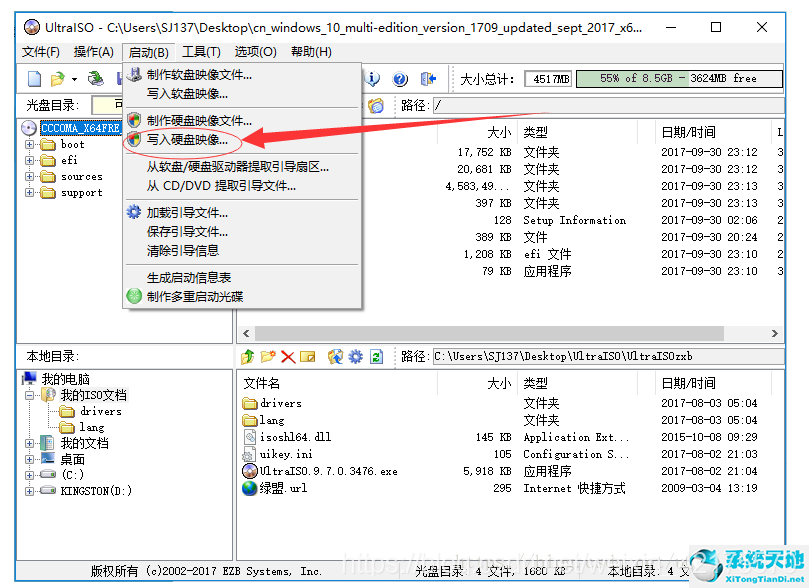Sort local files by 文件名 column header
The image size is (809, 588).
(262, 383)
